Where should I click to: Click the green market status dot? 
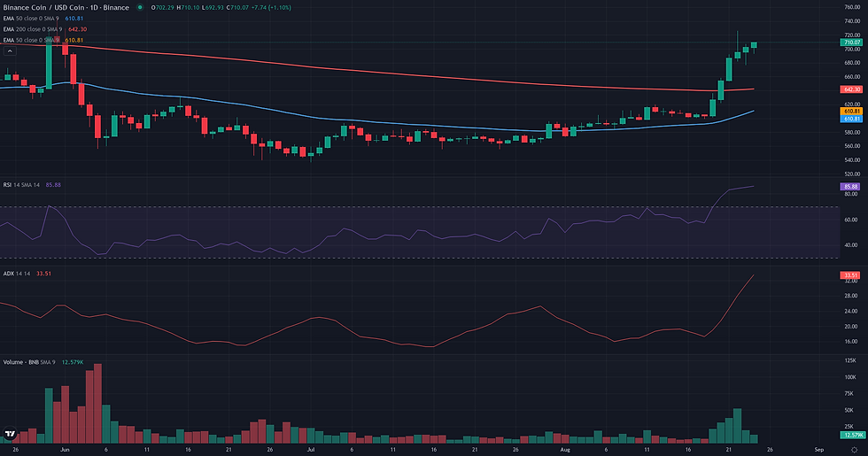pyautogui.click(x=140, y=8)
